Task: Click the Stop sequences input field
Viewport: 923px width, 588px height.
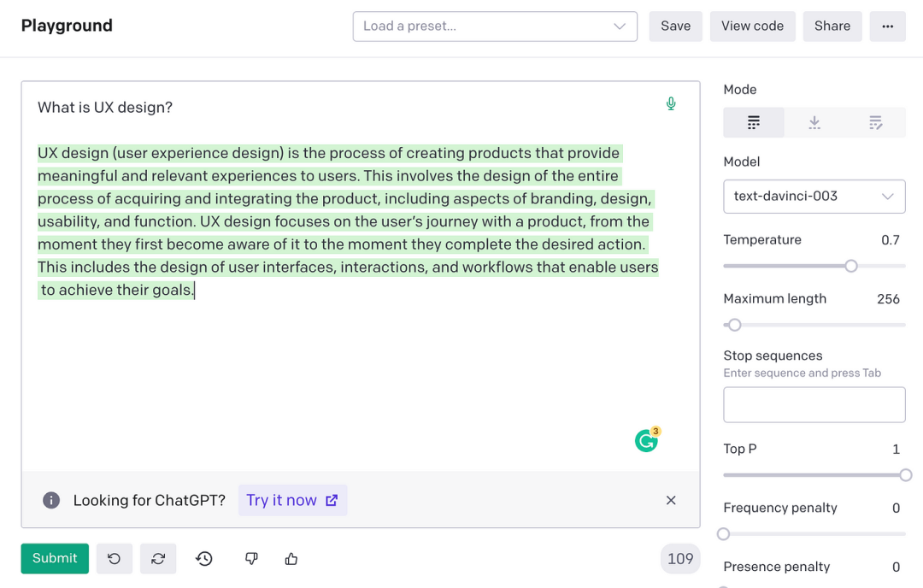Action: point(814,405)
